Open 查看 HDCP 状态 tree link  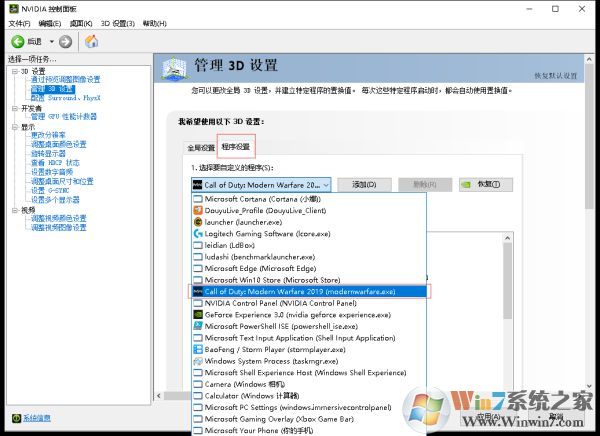pos(55,163)
